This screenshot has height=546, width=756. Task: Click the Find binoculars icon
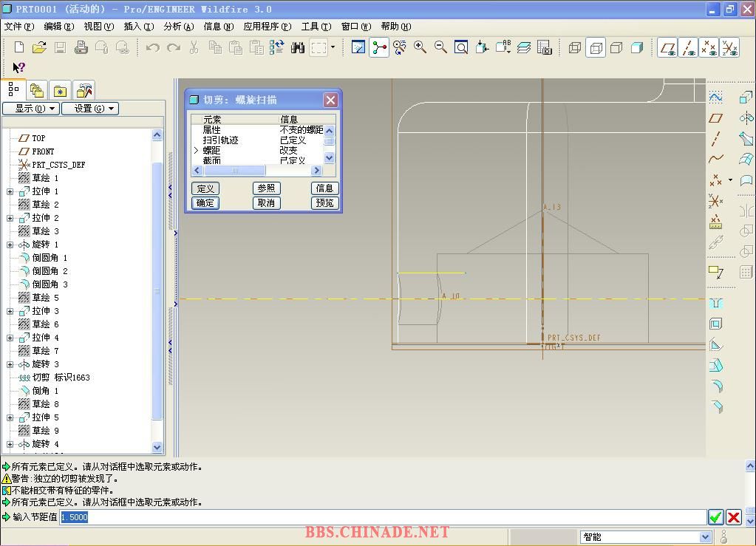tap(298, 47)
